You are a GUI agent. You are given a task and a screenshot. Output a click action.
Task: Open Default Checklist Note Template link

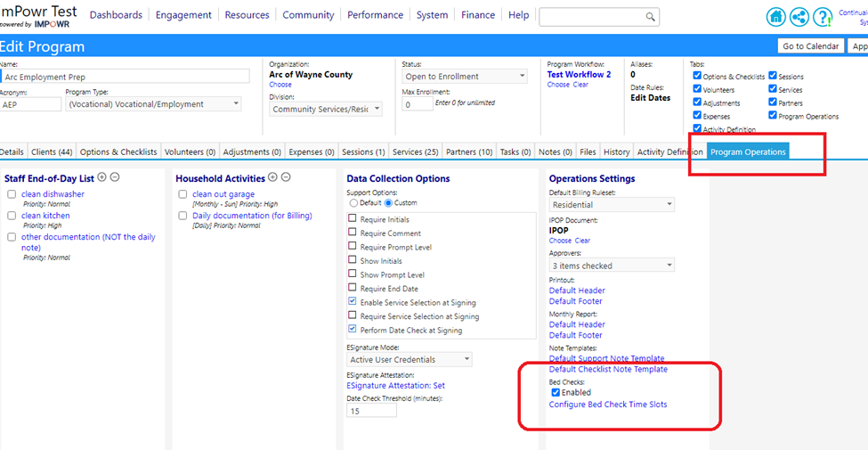point(608,369)
